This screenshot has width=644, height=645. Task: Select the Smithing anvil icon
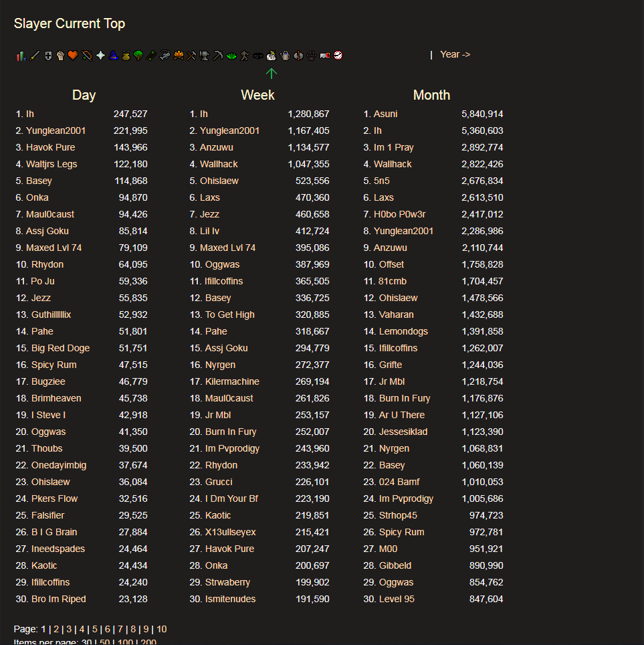point(205,56)
